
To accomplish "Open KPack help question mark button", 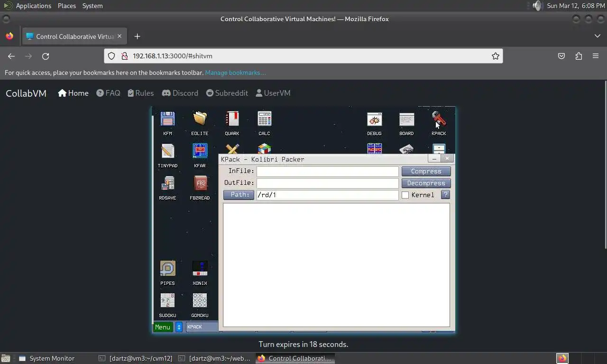I will [445, 195].
